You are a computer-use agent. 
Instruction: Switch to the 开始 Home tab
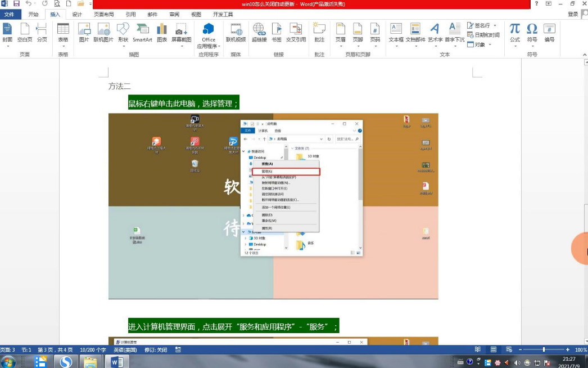coord(33,14)
